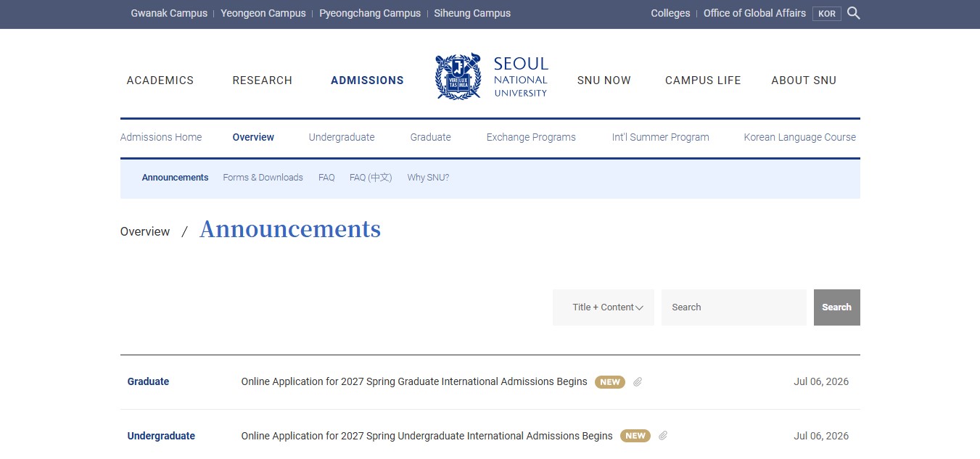Image resolution: width=980 pixels, height=459 pixels.
Task: Go to Admissions Home tab
Action: coord(161,137)
